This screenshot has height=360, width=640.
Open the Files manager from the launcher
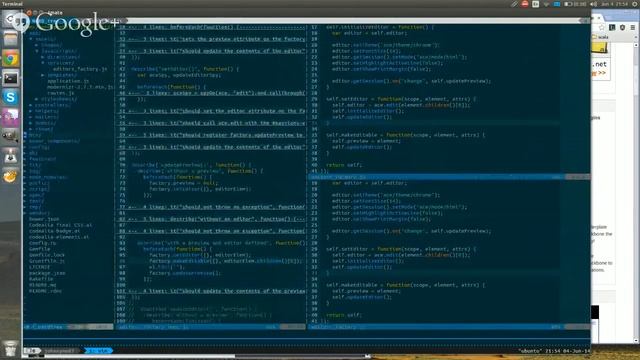[11, 40]
